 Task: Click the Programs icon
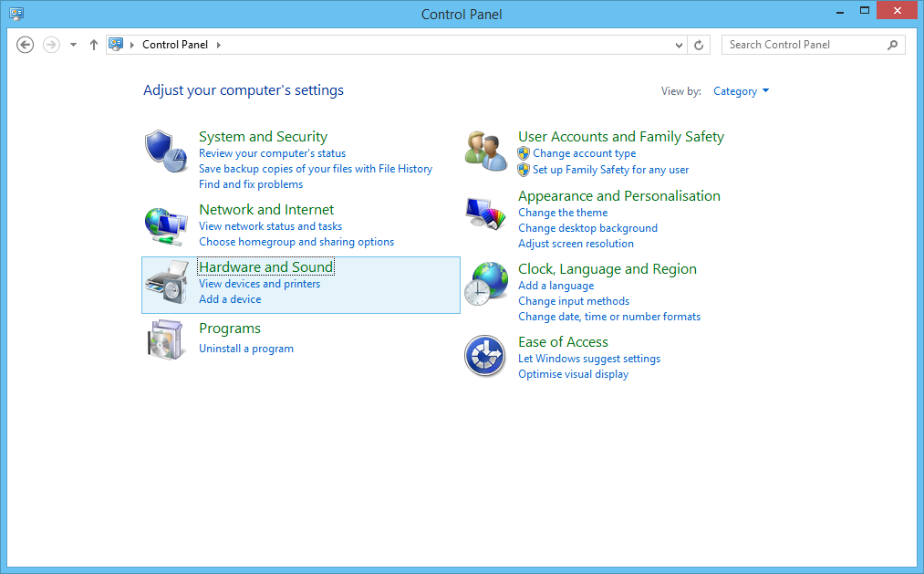(x=166, y=339)
